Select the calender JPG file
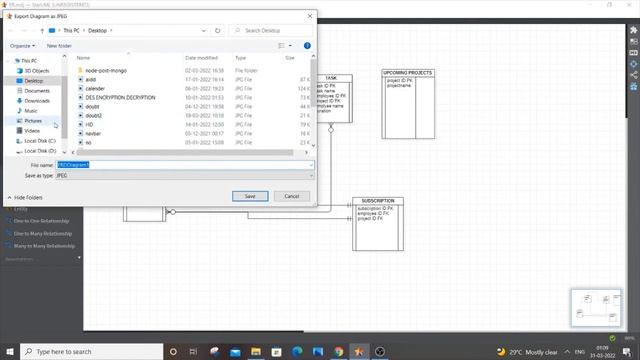 pyautogui.click(x=95, y=89)
